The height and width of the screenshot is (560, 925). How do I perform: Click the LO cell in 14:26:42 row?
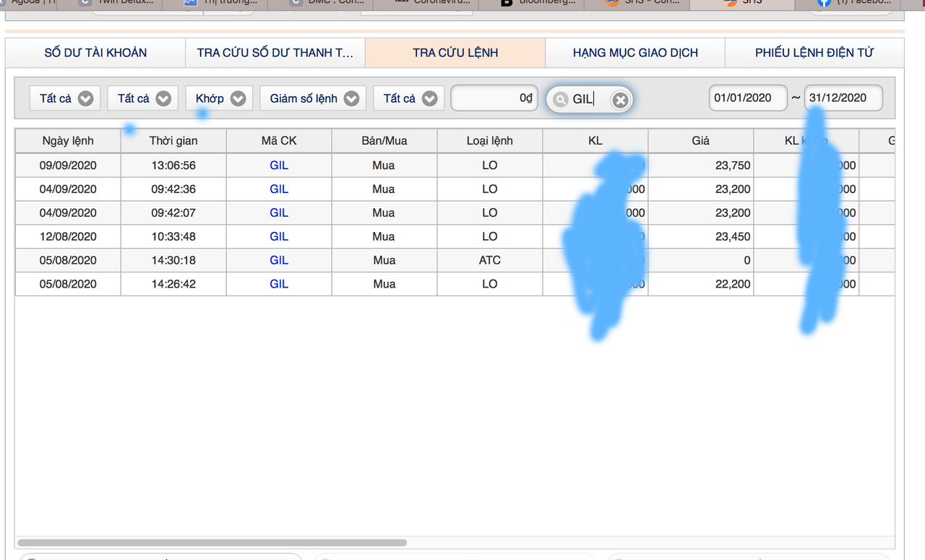(490, 284)
